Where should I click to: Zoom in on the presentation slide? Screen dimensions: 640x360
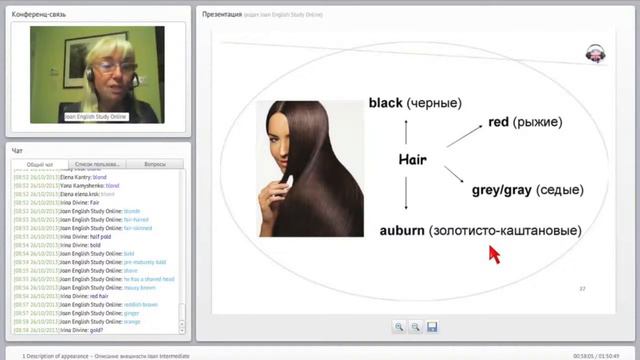tap(399, 327)
